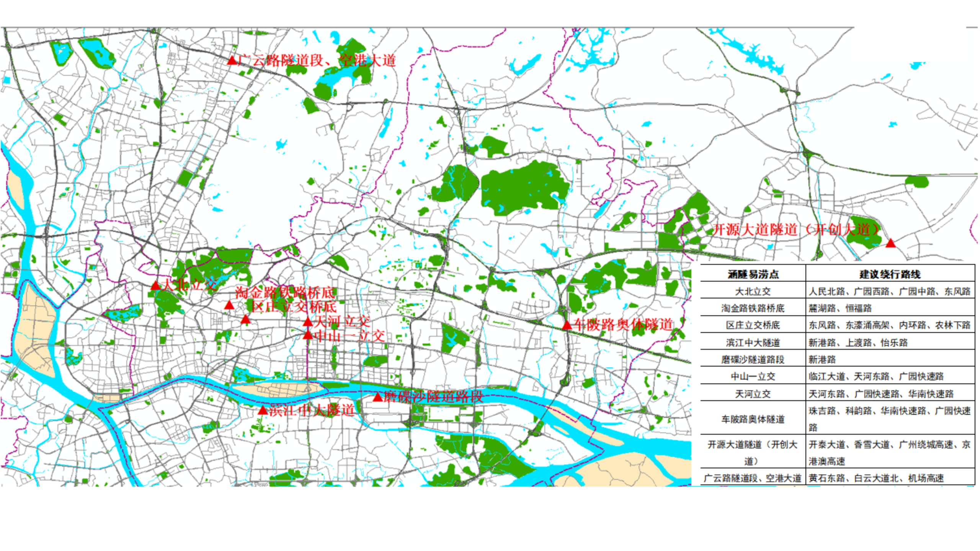Click the red triangle at 车陂路奥体隧道
980x551 pixels.
pyautogui.click(x=567, y=325)
